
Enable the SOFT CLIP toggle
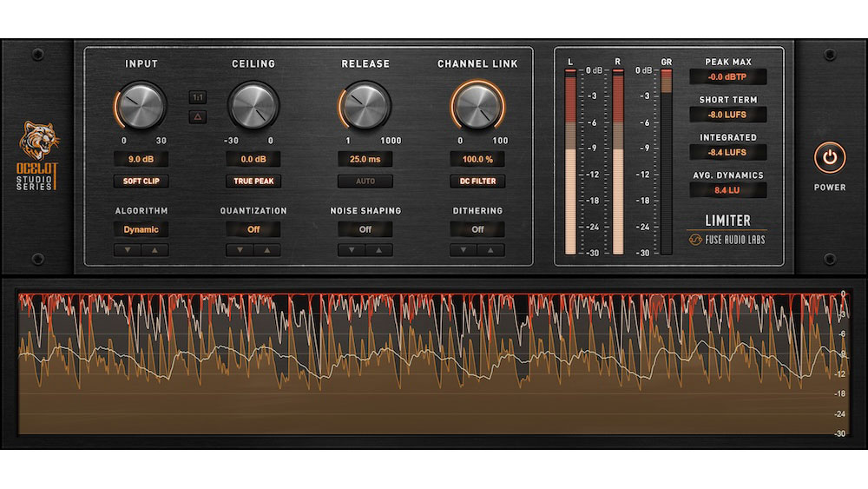pos(141,181)
